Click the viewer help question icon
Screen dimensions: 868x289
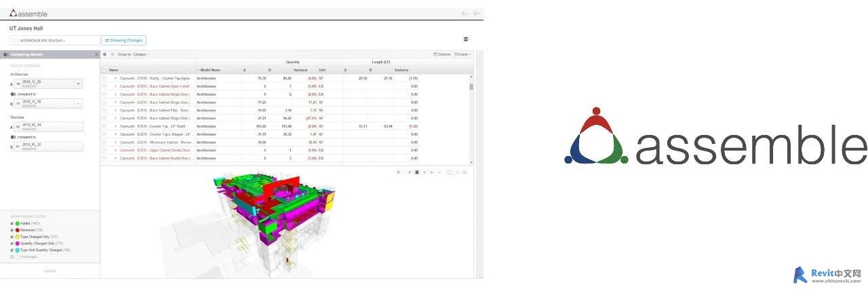(x=458, y=172)
